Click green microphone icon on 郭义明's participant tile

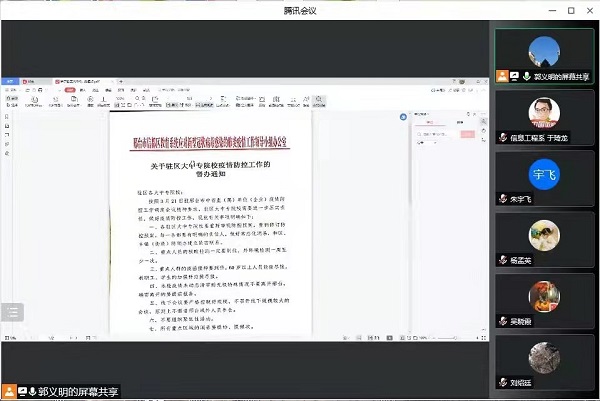point(527,77)
